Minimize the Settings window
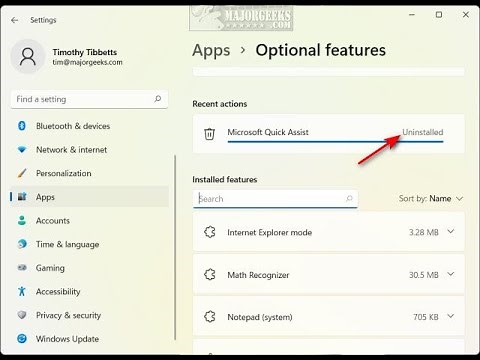The image size is (480, 360). point(412,15)
